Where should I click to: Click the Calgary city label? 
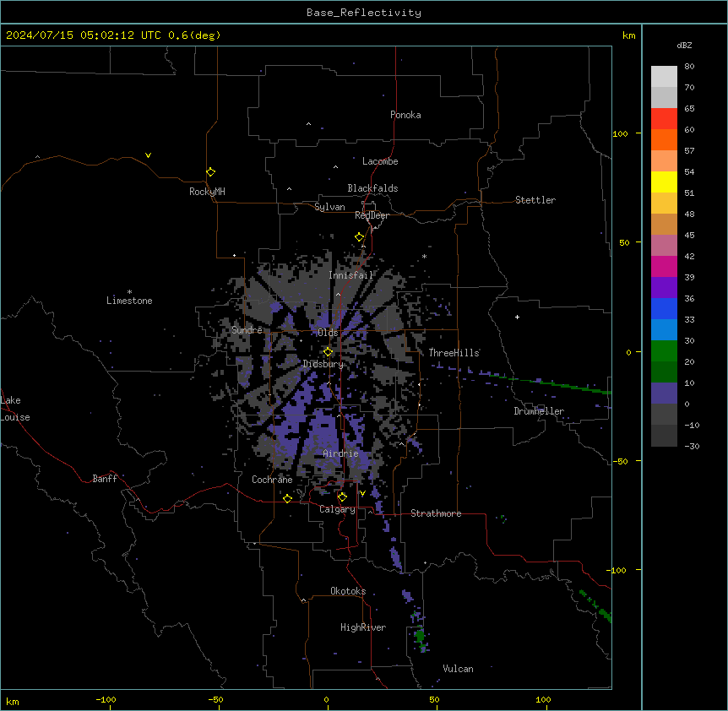pos(337,509)
